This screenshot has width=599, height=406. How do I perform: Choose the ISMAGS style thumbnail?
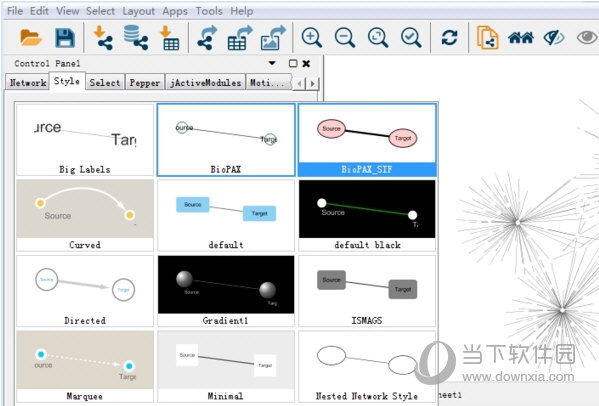(367, 291)
